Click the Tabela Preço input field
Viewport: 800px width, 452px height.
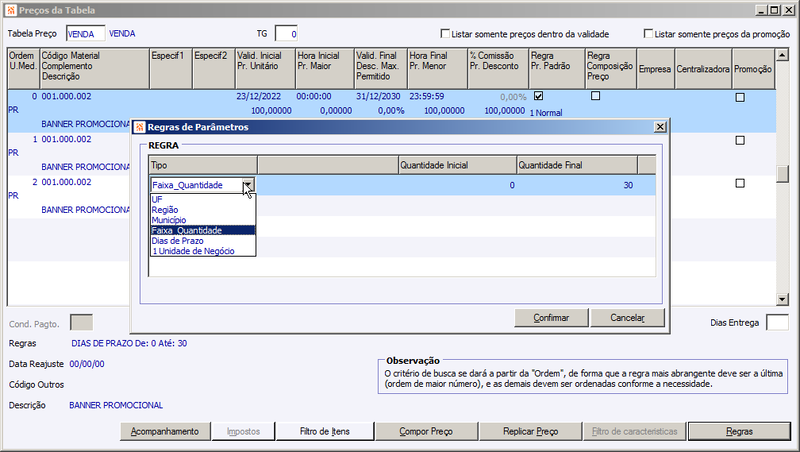(x=85, y=34)
